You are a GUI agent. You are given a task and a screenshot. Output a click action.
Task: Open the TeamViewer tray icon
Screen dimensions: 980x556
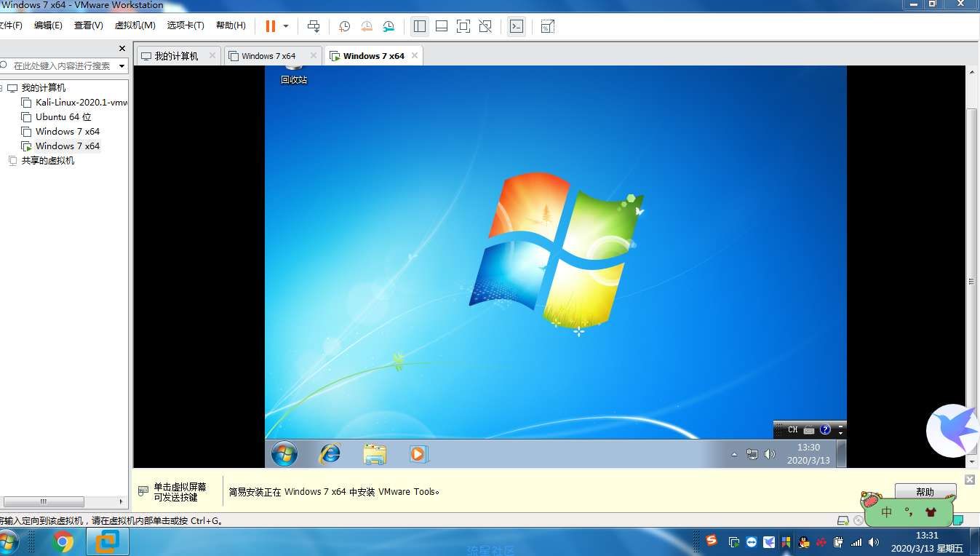click(752, 542)
